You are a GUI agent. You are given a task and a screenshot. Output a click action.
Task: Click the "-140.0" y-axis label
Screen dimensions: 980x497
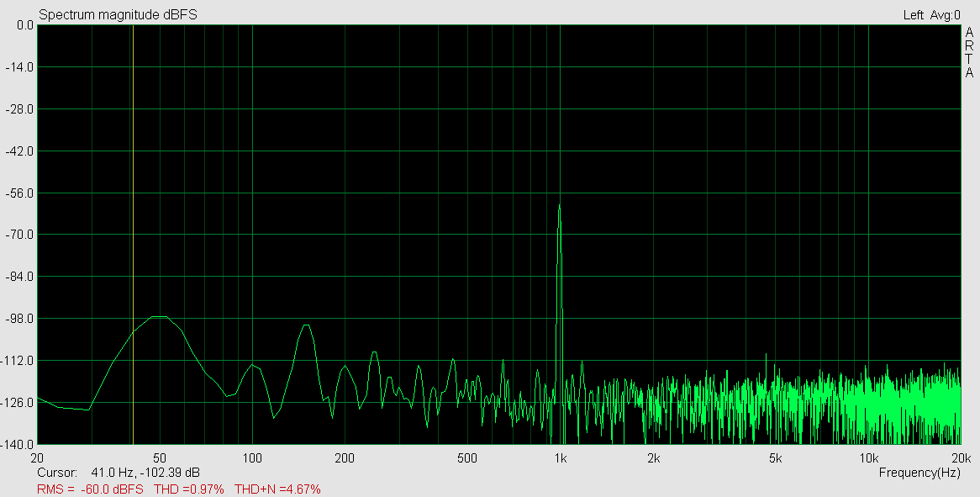click(18, 445)
